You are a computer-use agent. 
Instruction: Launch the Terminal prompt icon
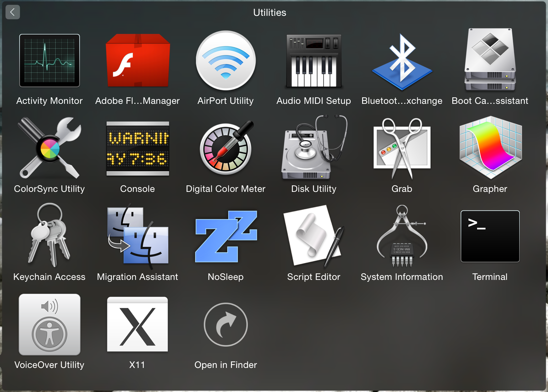click(490, 236)
